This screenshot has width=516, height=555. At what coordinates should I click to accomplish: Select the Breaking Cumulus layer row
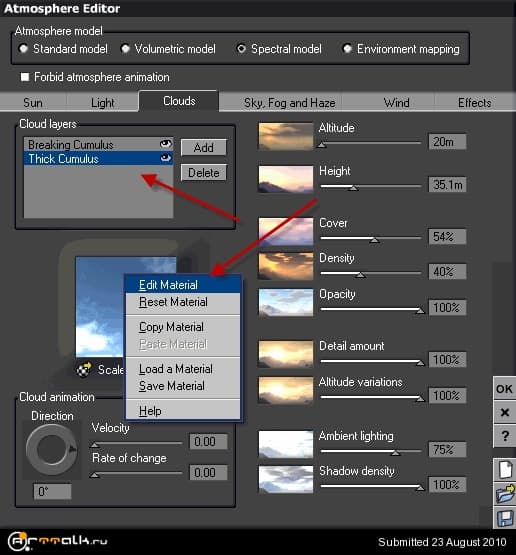98,144
